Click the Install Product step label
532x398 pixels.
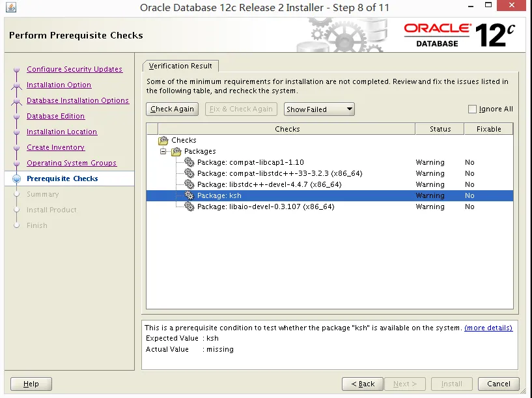(x=51, y=210)
